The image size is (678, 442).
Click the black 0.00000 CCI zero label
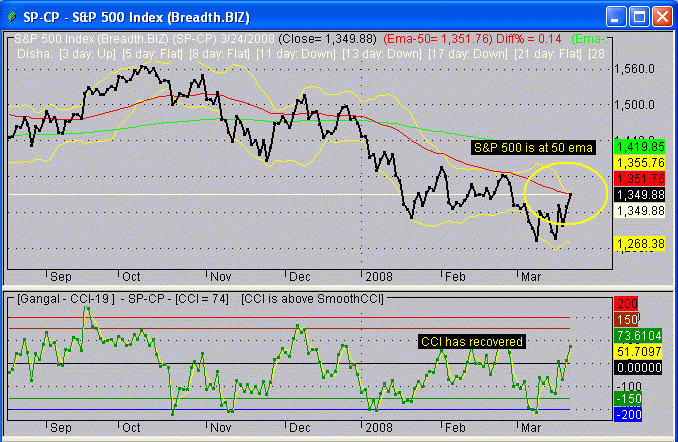[638, 368]
